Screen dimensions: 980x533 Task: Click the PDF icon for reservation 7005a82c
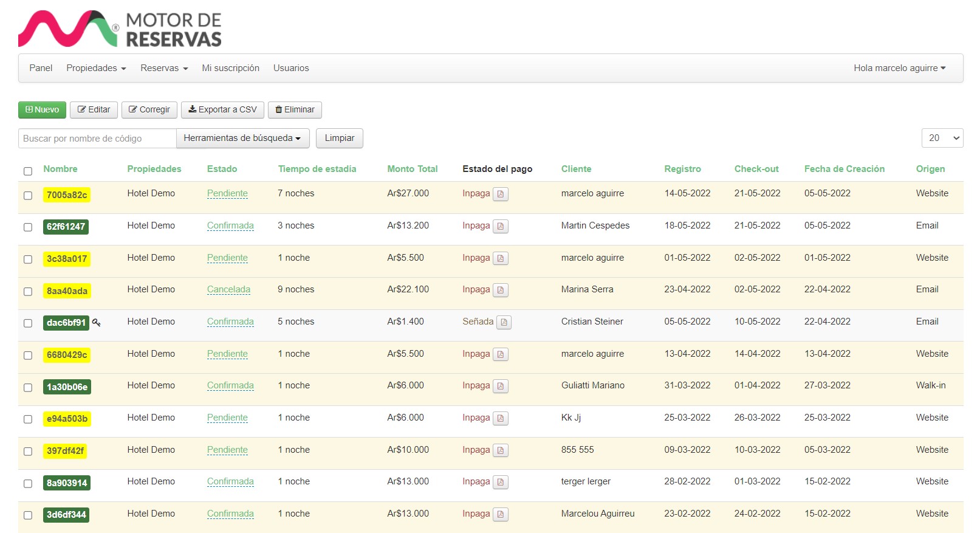coord(500,194)
